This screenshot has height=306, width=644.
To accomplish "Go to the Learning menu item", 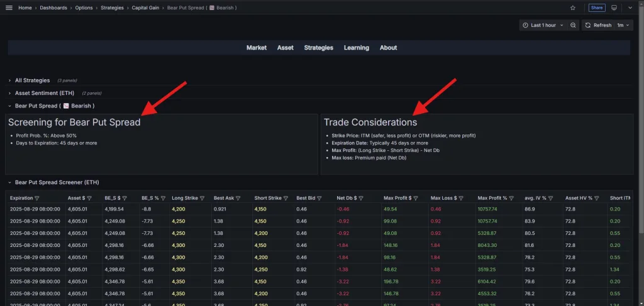I will [x=356, y=48].
